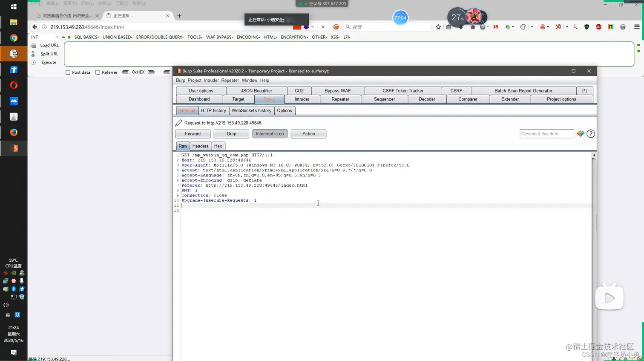Open the Project menu in Burp
The width and height of the screenshot is (644, 361).
[195, 80]
